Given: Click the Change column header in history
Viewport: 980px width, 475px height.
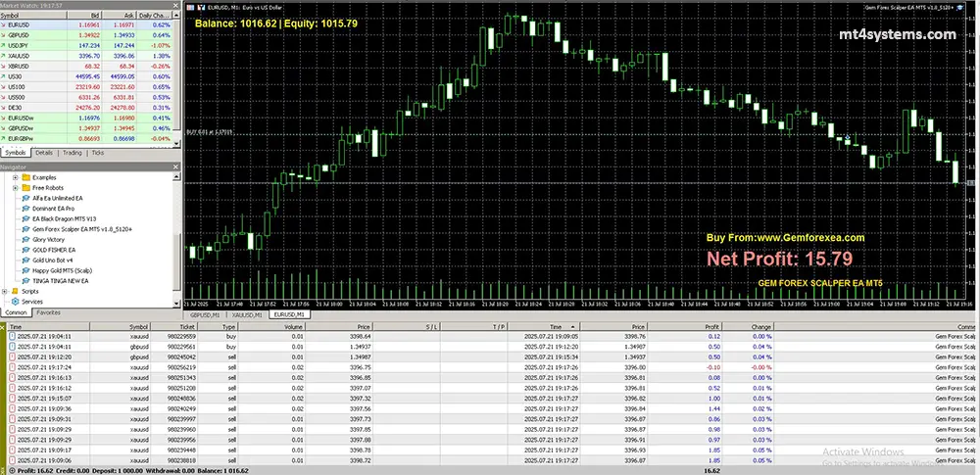Looking at the screenshot, I should coord(748,327).
